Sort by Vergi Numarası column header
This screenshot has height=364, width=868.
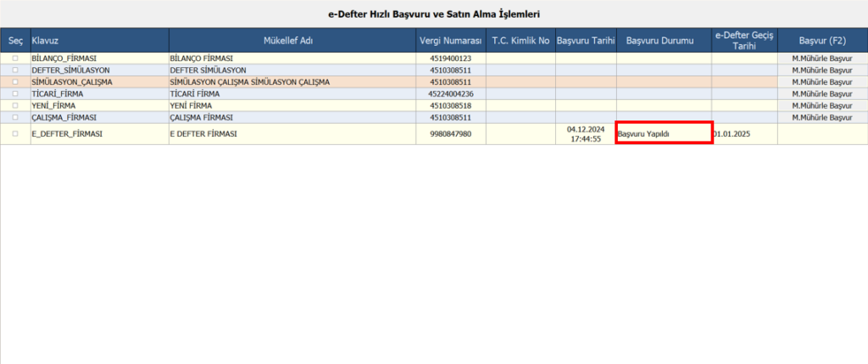coord(451,41)
